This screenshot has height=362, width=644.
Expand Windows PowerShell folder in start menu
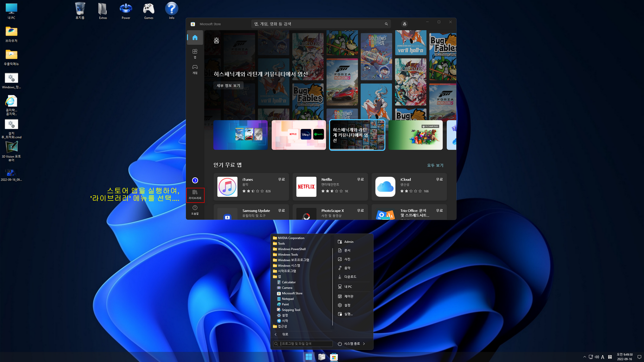[x=289, y=249]
